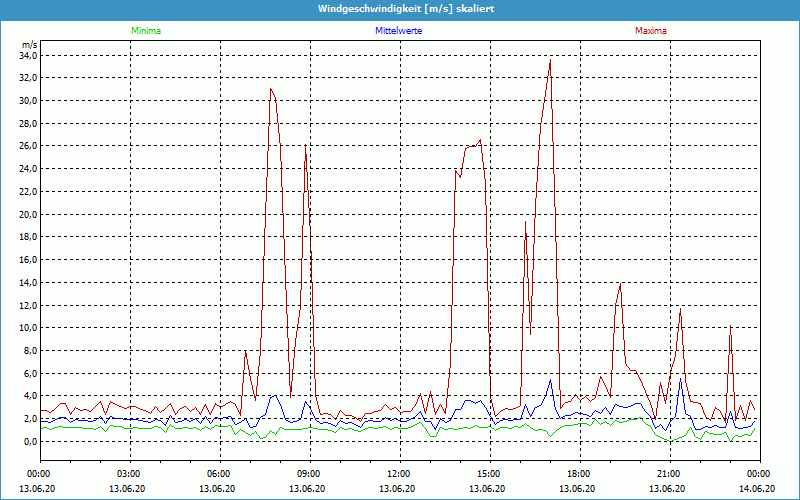Image resolution: width=800 pixels, height=500 pixels.
Task: Click the 21:00 time axis label
Action: tap(668, 473)
